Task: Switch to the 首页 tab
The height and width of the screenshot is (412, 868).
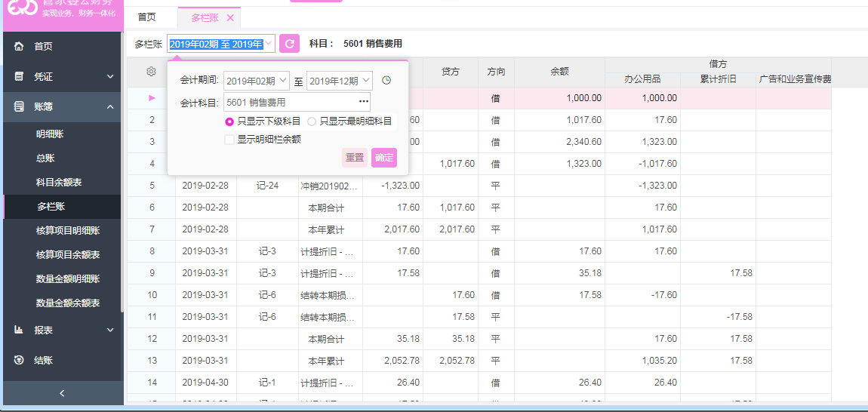Action: (146, 17)
